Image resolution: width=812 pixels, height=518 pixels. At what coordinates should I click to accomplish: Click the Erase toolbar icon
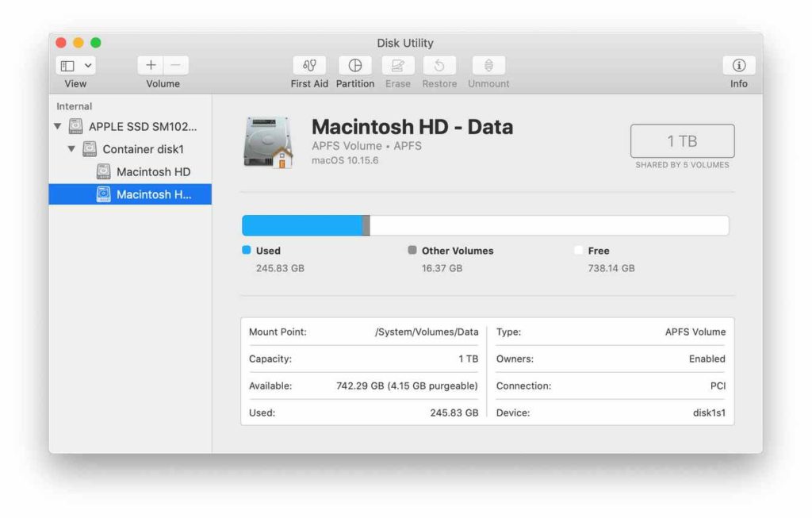398,66
